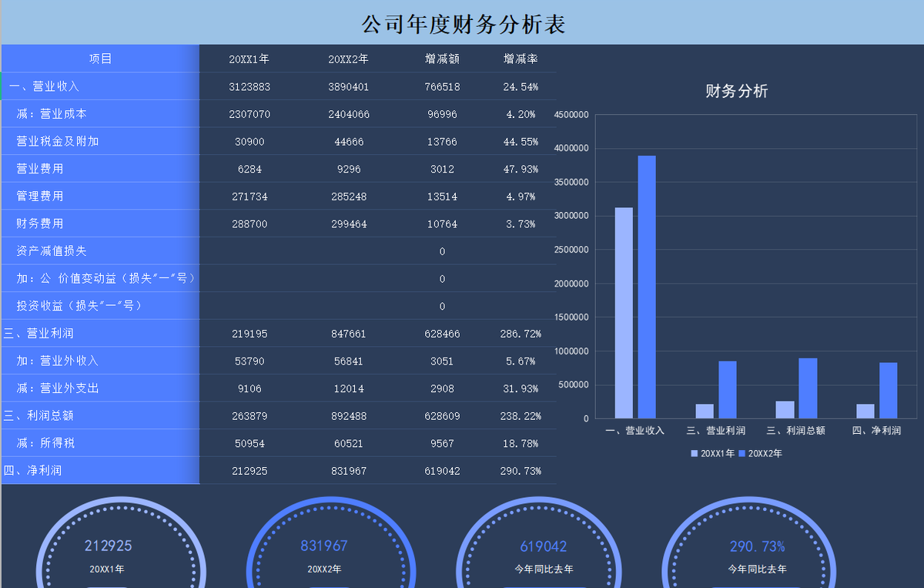Select the 一、营业收入 row label
The width and height of the screenshot is (924, 588).
tap(44, 86)
